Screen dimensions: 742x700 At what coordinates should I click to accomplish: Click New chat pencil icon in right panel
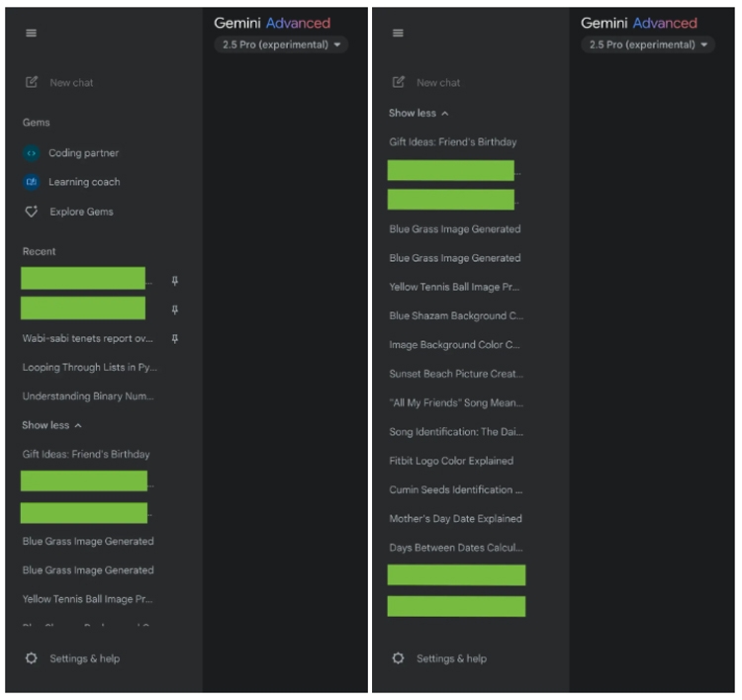399,82
